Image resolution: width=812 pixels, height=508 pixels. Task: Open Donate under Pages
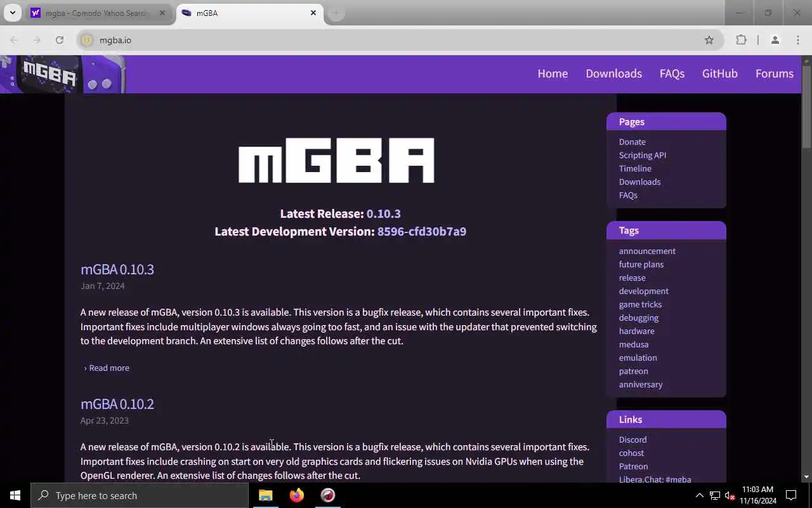pos(632,142)
